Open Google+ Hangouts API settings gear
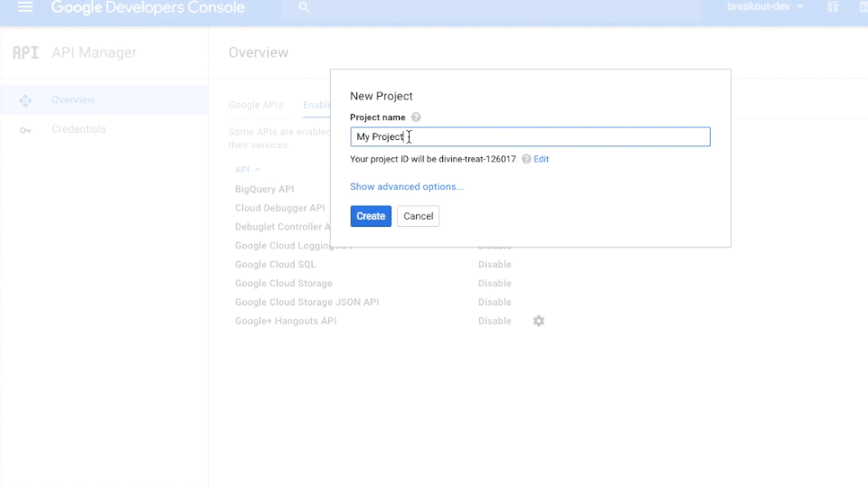 pos(539,321)
